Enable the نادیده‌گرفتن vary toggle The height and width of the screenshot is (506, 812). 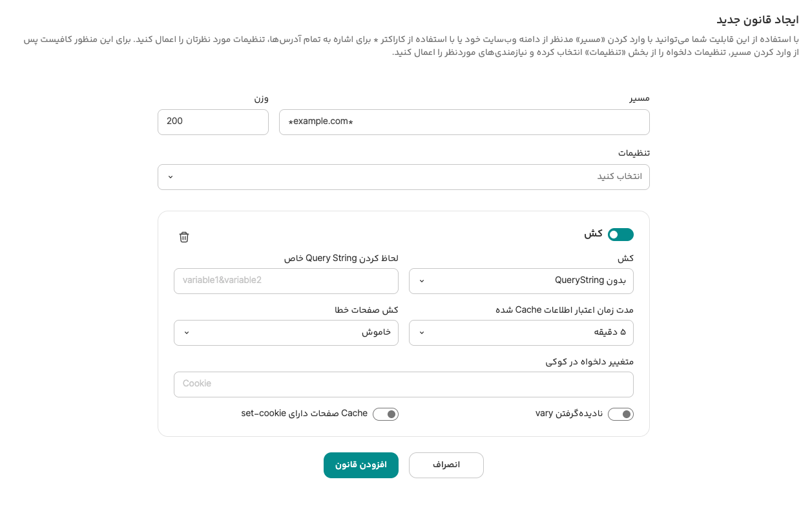(x=620, y=414)
